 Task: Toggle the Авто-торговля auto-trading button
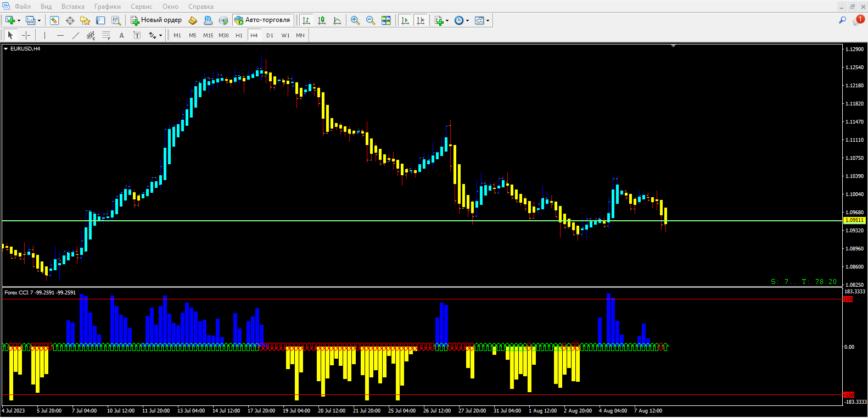[262, 20]
